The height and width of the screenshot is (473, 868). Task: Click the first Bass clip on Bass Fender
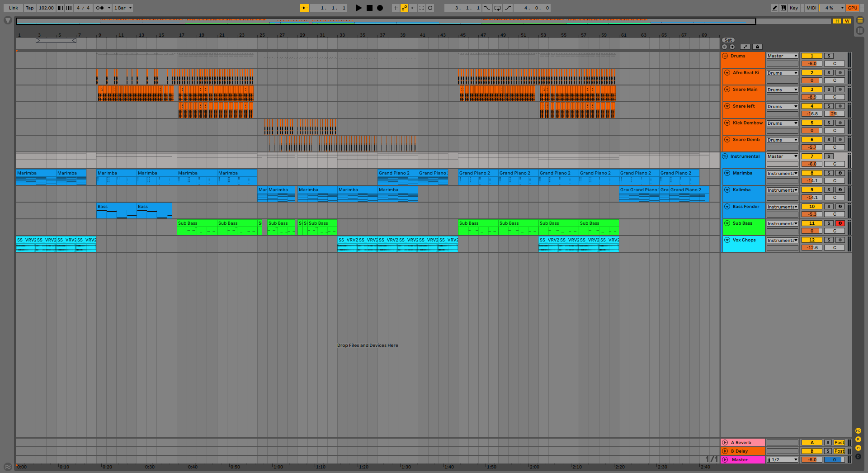(x=117, y=211)
